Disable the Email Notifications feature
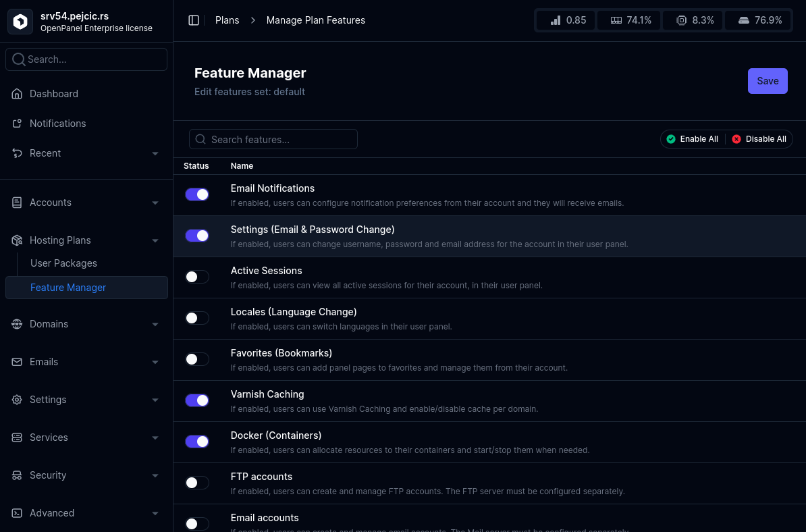Image resolution: width=806 pixels, height=532 pixels. click(x=196, y=194)
